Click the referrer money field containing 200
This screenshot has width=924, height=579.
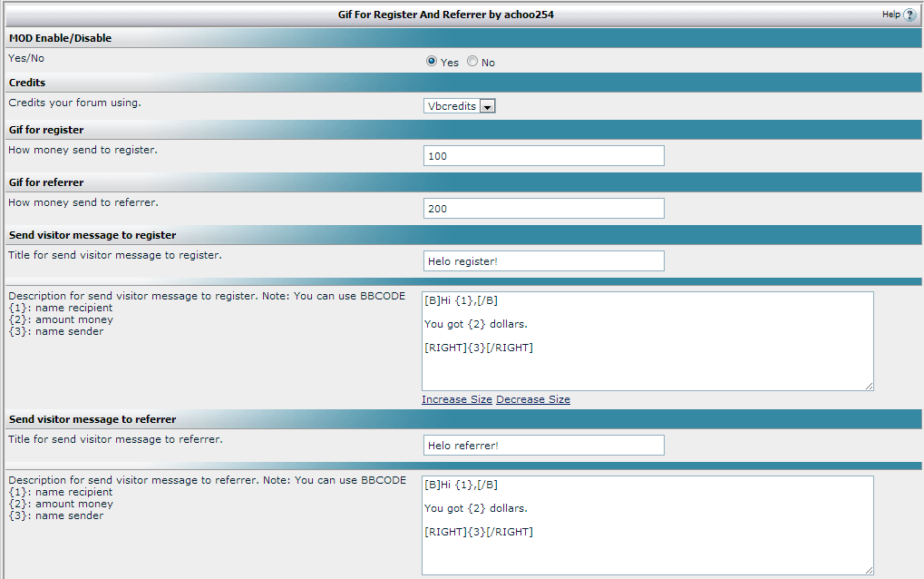tap(543, 209)
